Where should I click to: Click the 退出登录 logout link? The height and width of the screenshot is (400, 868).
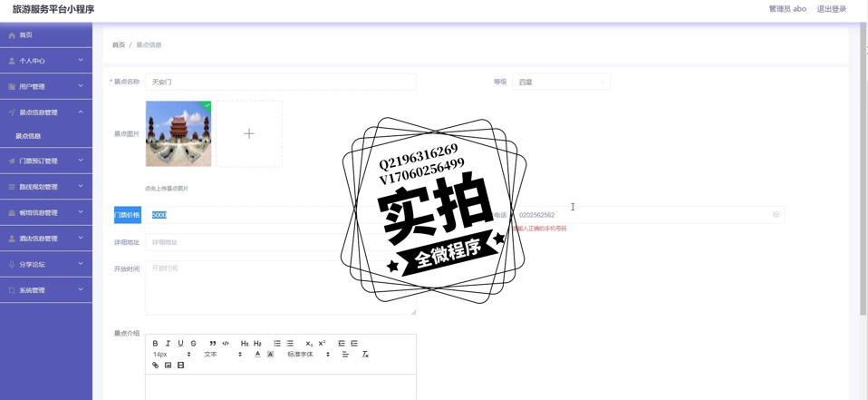click(831, 9)
